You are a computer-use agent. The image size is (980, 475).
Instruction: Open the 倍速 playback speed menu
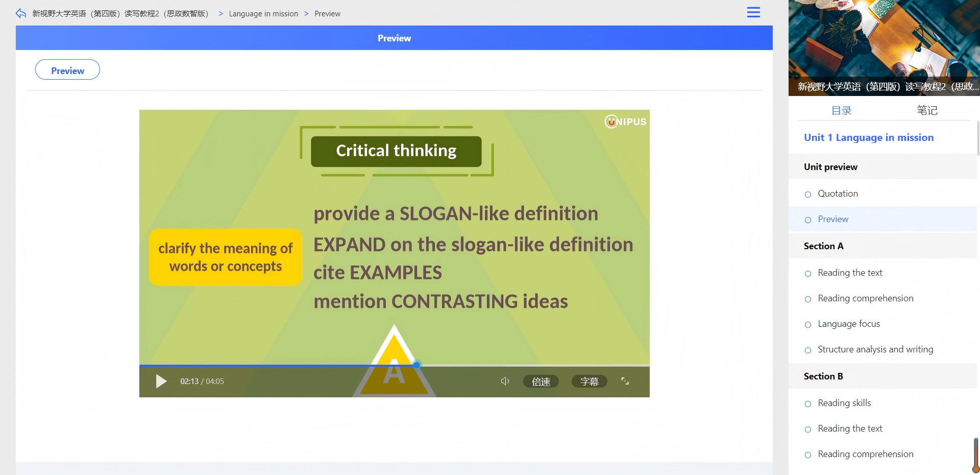(x=541, y=382)
